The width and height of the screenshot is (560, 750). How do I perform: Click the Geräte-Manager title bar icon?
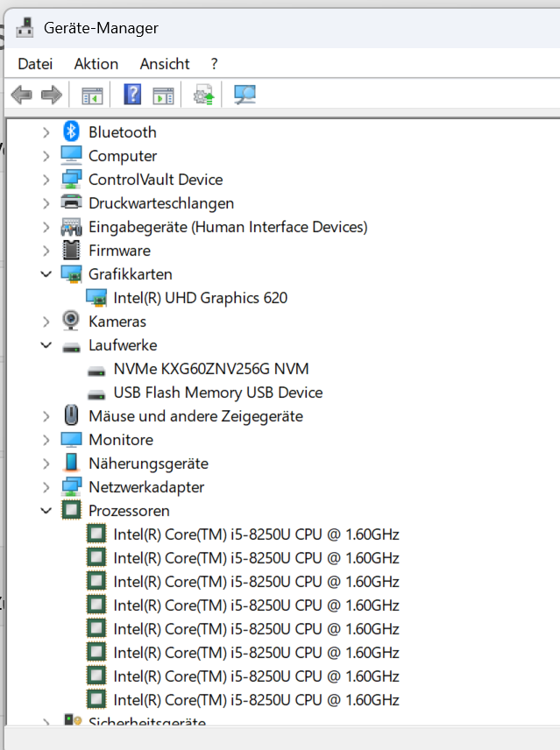coord(25,28)
